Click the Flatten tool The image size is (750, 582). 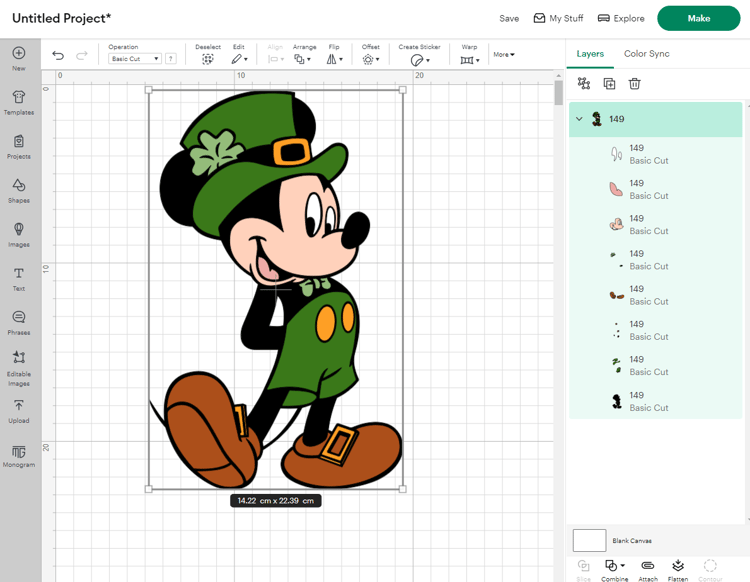point(678,570)
